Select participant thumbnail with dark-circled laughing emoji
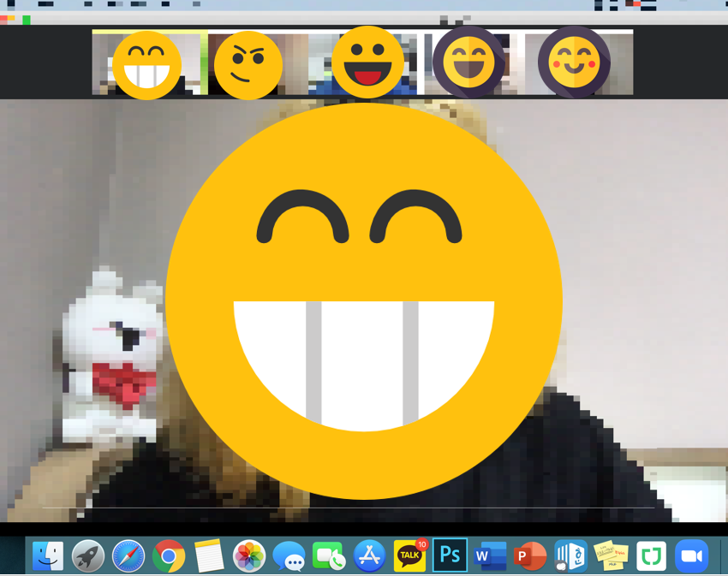Viewport: 728px width, 576px height. pyautogui.click(x=468, y=62)
